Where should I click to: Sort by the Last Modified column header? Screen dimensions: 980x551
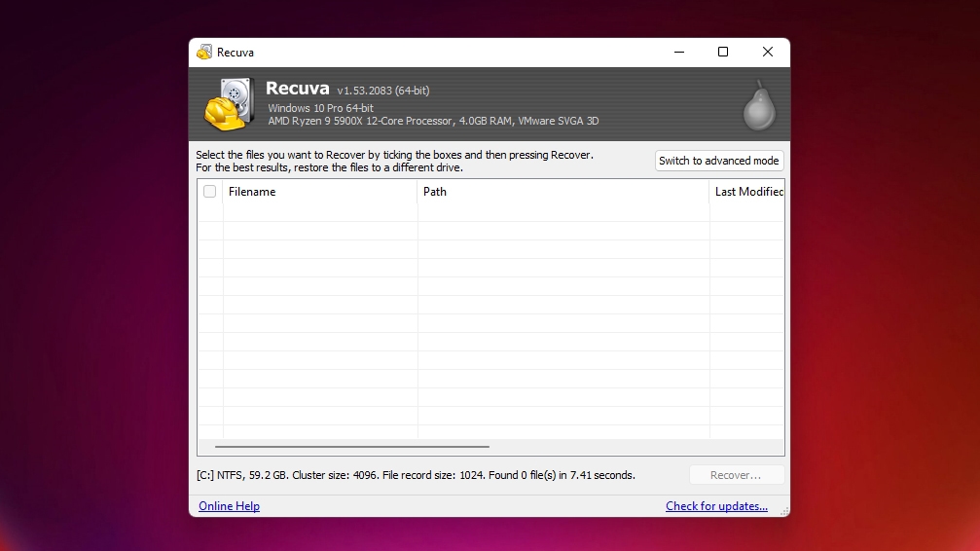(x=746, y=192)
